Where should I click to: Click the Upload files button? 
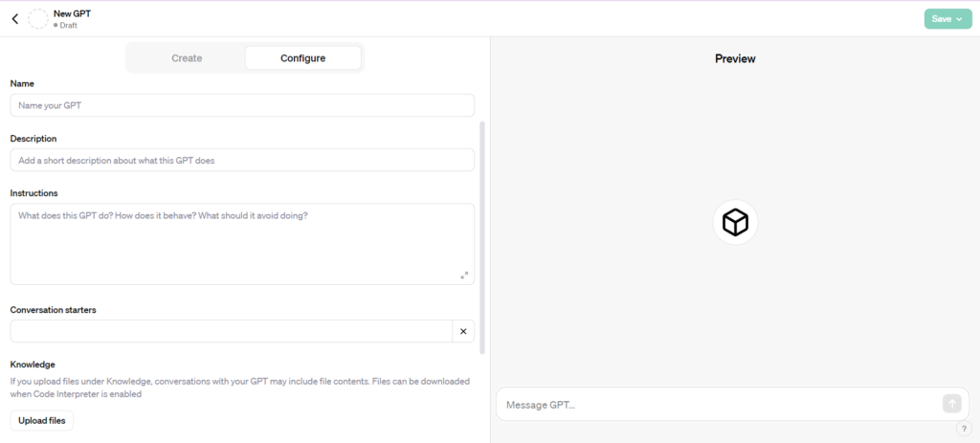pos(42,420)
